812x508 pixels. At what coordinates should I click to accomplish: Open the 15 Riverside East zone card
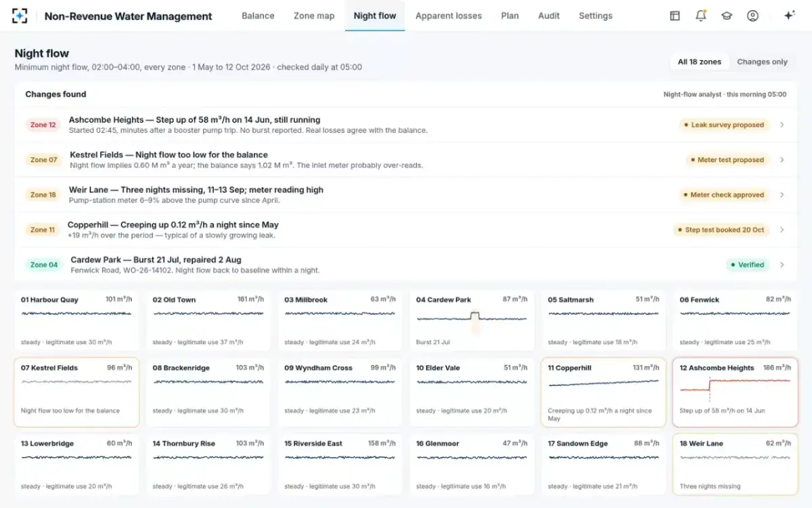[340, 464]
